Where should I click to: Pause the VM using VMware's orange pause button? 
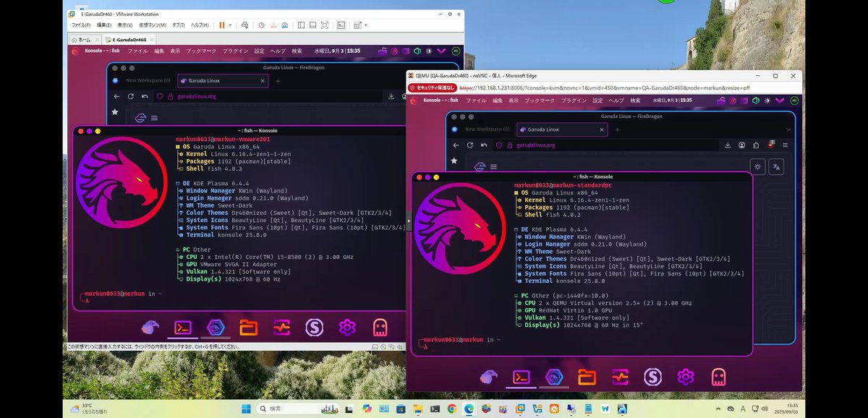point(221,25)
